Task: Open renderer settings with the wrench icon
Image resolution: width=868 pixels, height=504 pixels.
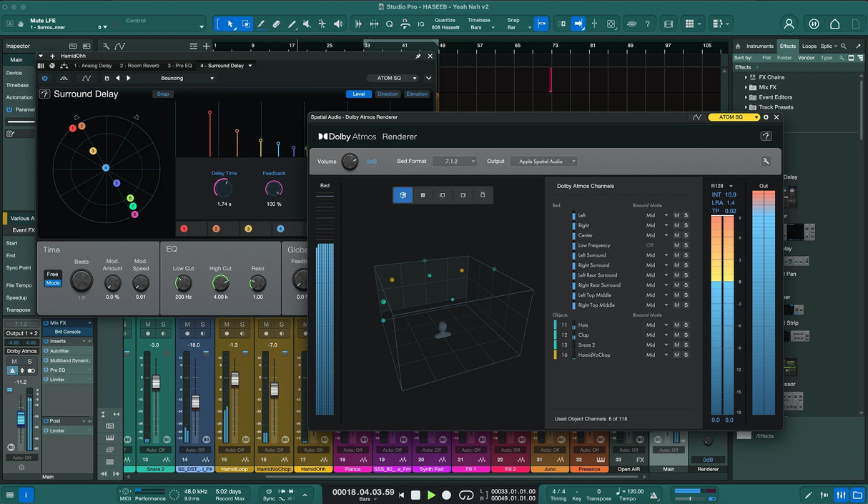Action: pyautogui.click(x=766, y=162)
